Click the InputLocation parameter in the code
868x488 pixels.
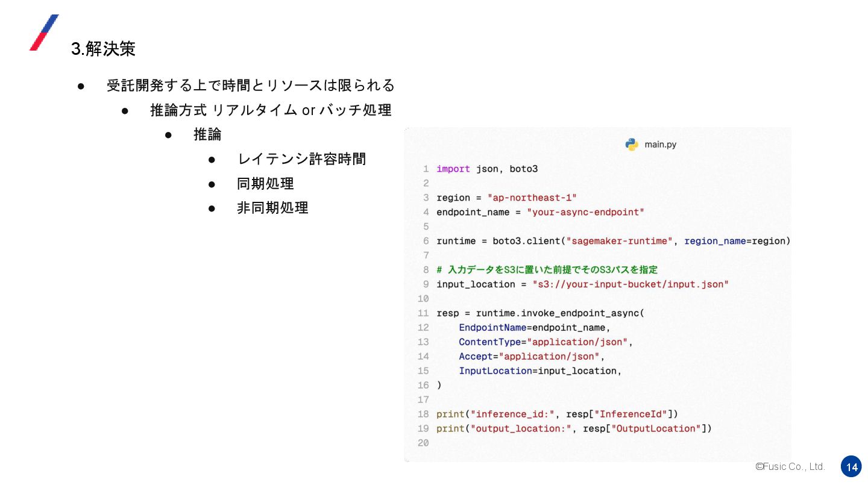(x=495, y=371)
